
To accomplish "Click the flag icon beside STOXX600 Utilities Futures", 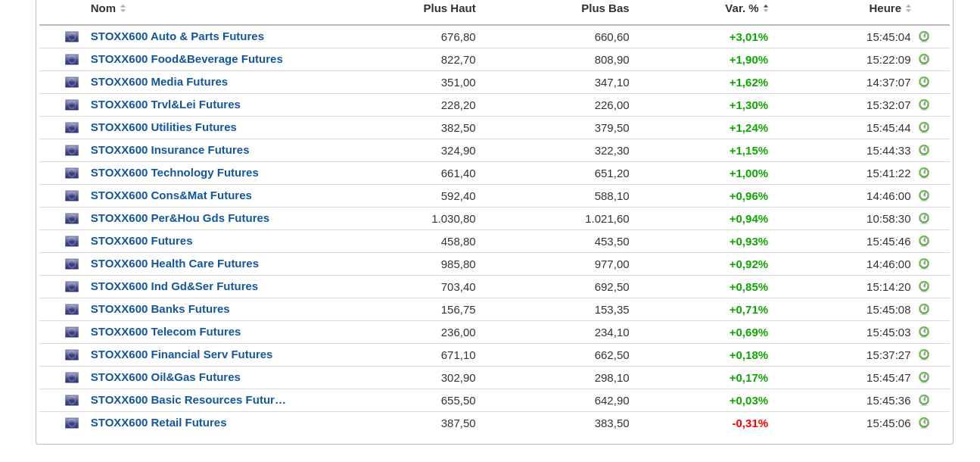I will 72,128.
